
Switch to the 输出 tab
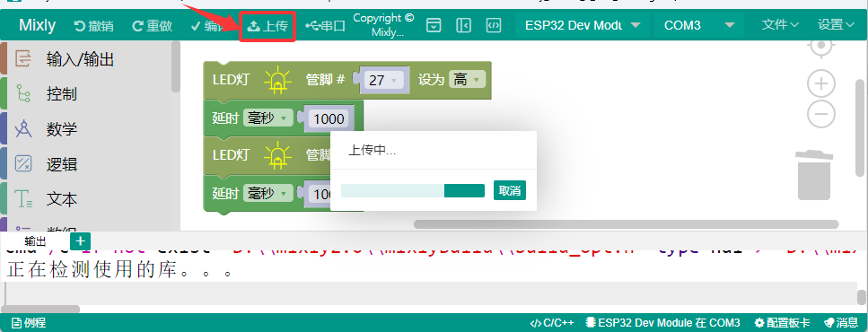[35, 241]
